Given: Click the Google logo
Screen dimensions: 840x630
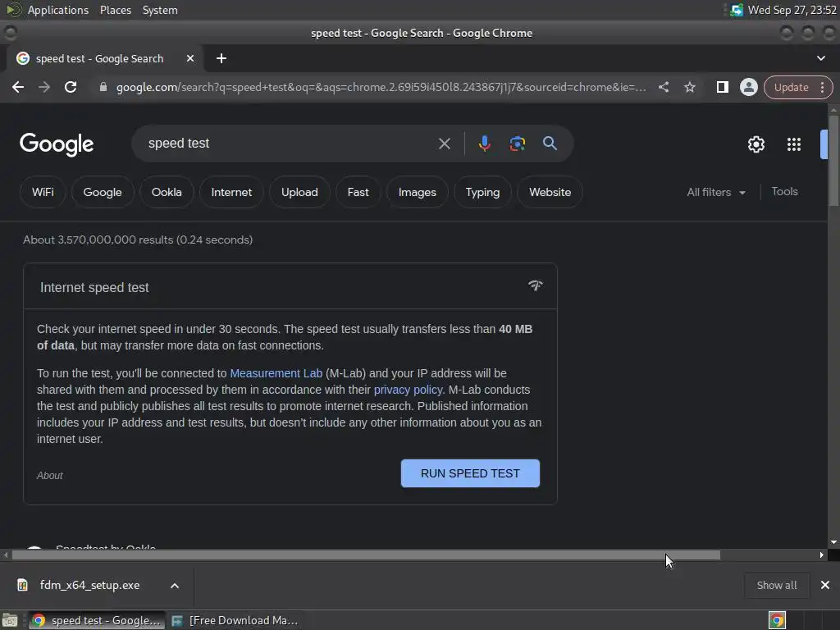Looking at the screenshot, I should pos(57,144).
